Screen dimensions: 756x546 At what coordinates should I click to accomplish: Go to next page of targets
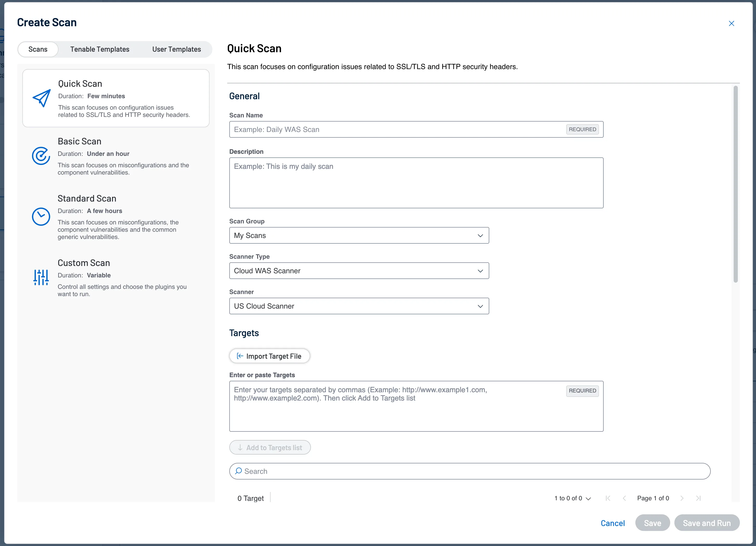[x=682, y=498]
